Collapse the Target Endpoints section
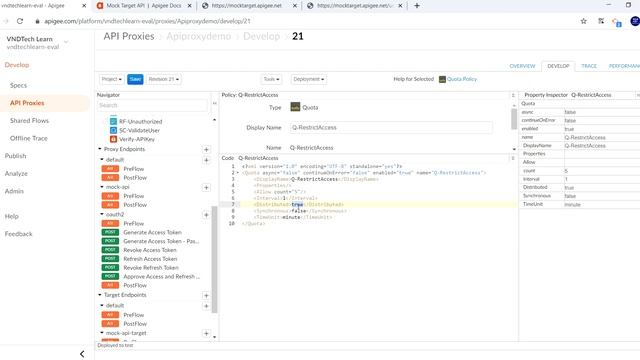This screenshot has height=360, width=640. [100, 295]
